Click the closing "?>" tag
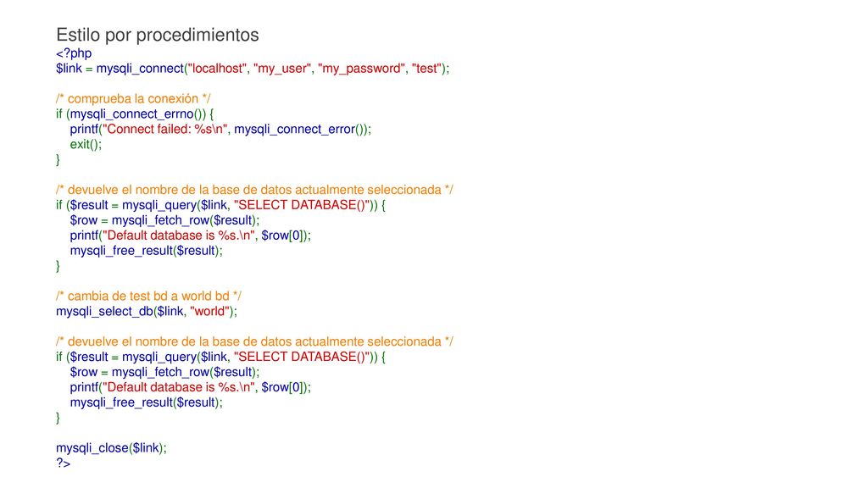The image size is (868, 488). tap(63, 463)
